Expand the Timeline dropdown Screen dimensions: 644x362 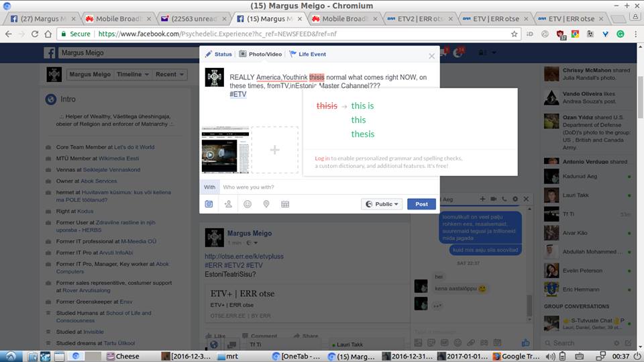133,75
